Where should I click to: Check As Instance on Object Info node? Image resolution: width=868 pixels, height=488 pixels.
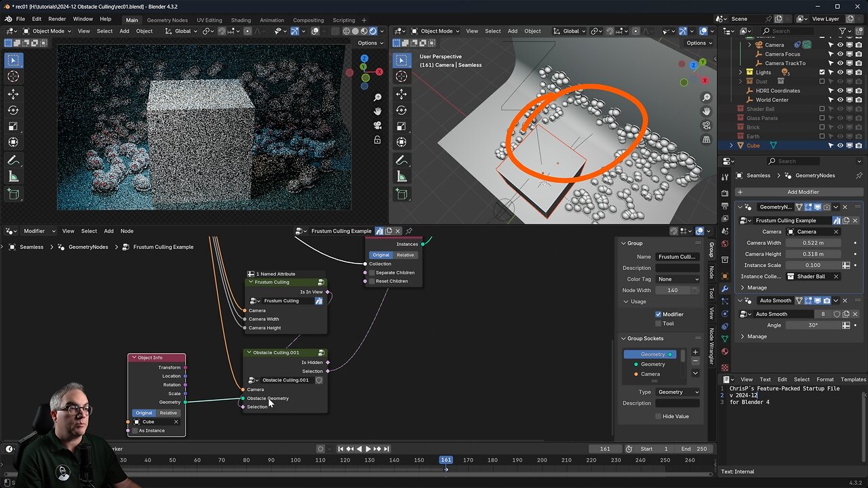[135, 430]
